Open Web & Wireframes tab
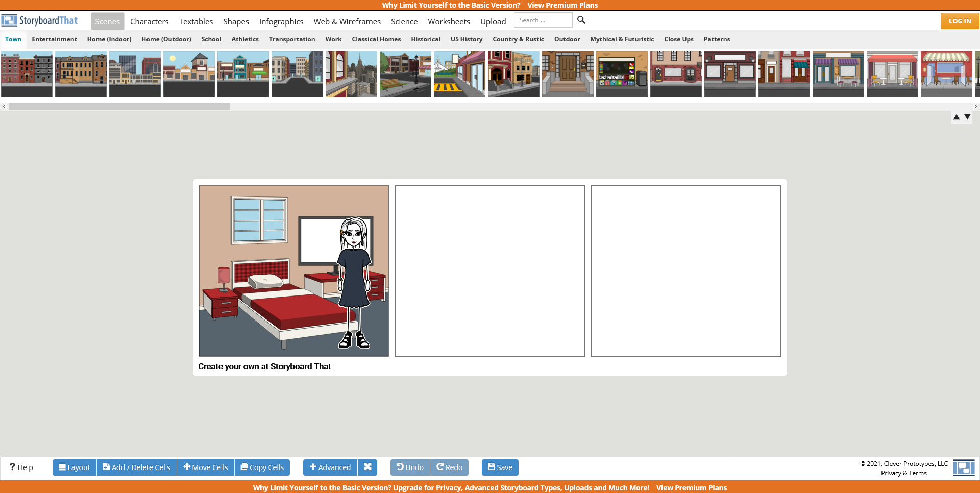 347,21
